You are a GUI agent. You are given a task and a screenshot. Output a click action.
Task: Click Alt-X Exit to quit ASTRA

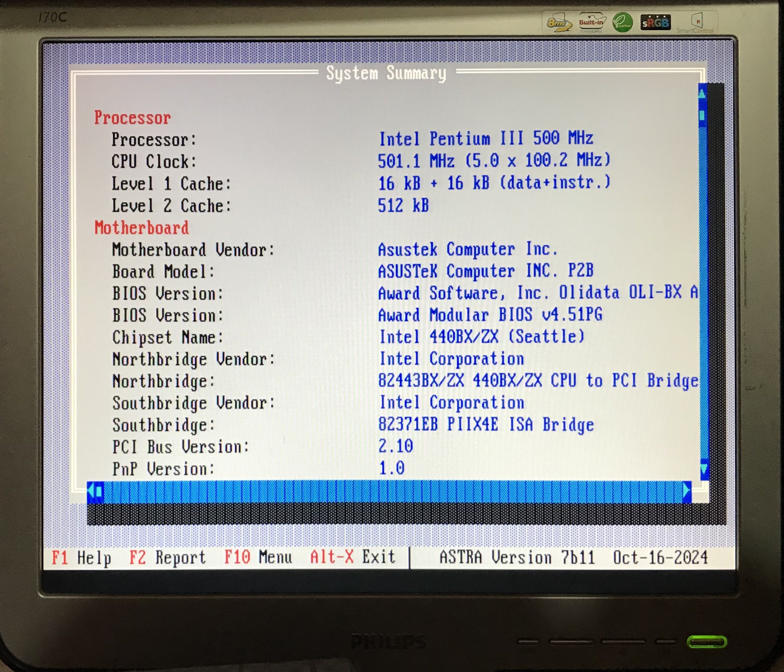point(352,557)
